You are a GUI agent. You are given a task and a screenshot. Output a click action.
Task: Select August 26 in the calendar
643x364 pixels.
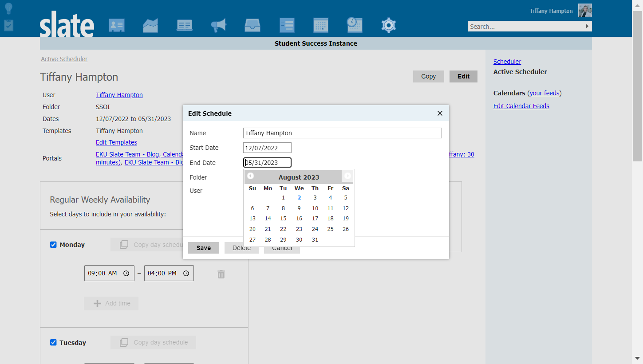(346, 229)
